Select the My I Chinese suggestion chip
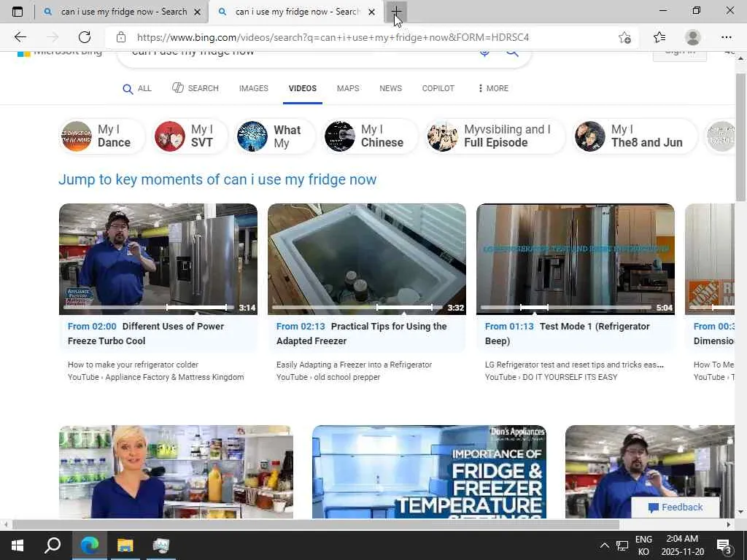 pos(370,136)
